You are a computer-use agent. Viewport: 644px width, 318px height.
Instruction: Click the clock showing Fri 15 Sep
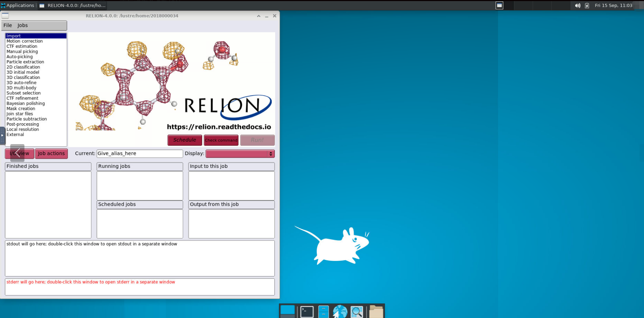(x=614, y=5)
